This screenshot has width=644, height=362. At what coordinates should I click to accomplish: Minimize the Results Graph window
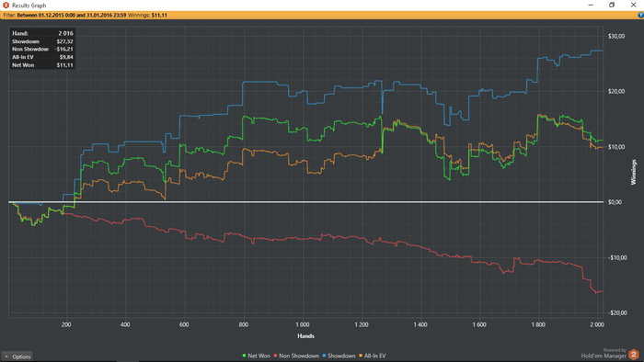[x=591, y=5]
